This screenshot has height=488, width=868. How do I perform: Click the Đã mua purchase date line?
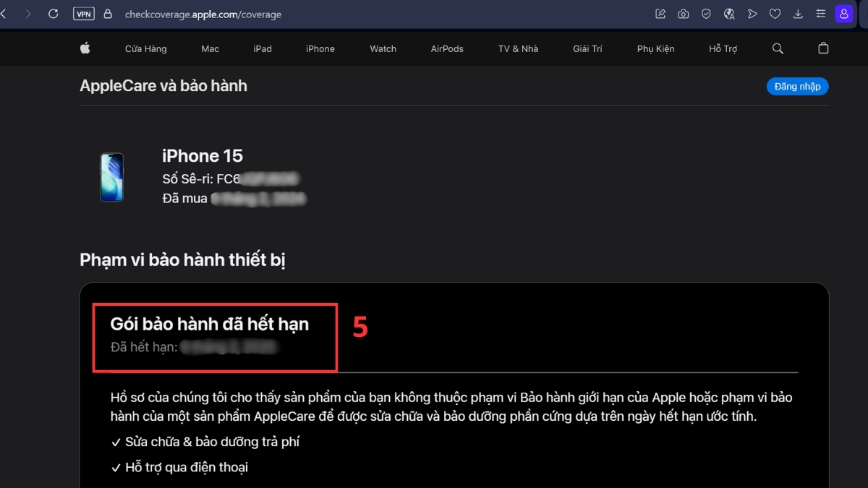tap(234, 198)
